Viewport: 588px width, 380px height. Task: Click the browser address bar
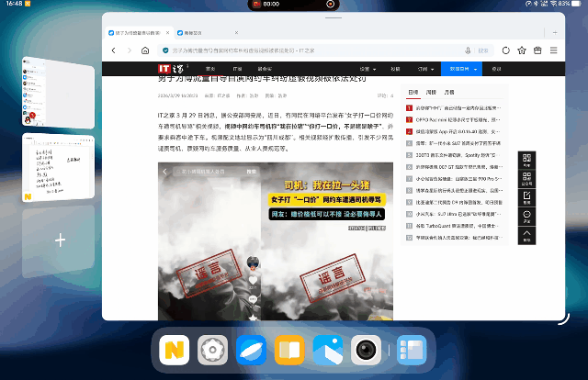pyautogui.click(x=312, y=50)
